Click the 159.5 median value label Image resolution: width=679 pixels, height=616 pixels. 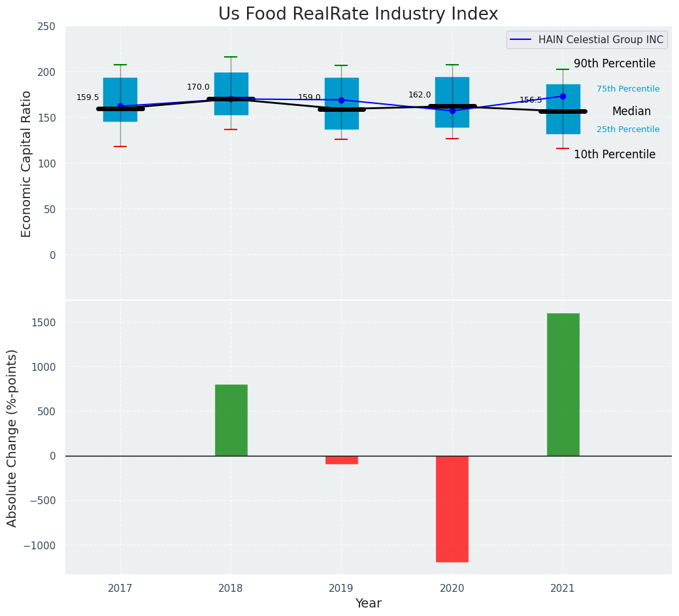point(88,97)
